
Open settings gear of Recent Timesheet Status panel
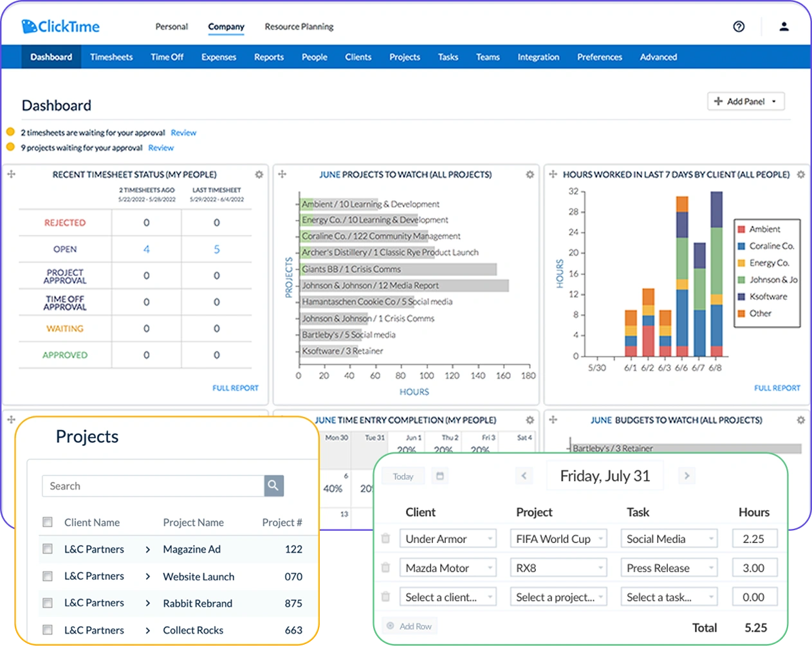click(x=259, y=174)
